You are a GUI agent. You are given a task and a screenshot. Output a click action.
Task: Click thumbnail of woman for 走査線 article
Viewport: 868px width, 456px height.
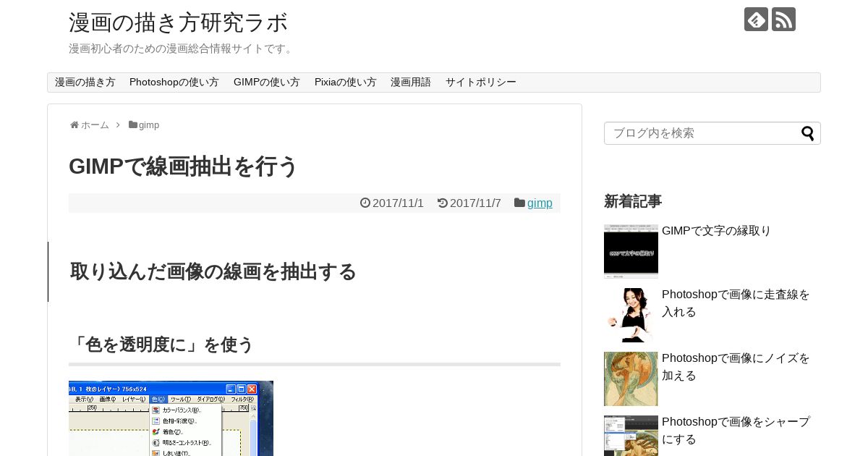tap(631, 315)
